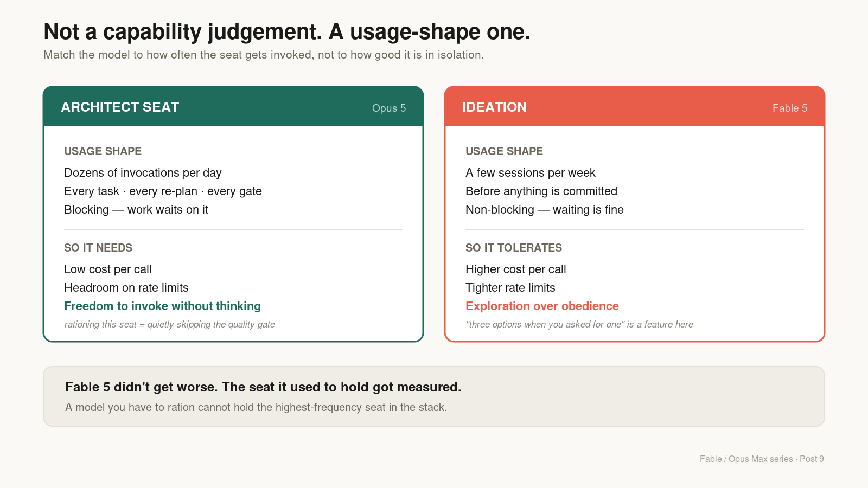
Task: Click the "SO IT TOLERATES" heading
Action: tap(514, 248)
